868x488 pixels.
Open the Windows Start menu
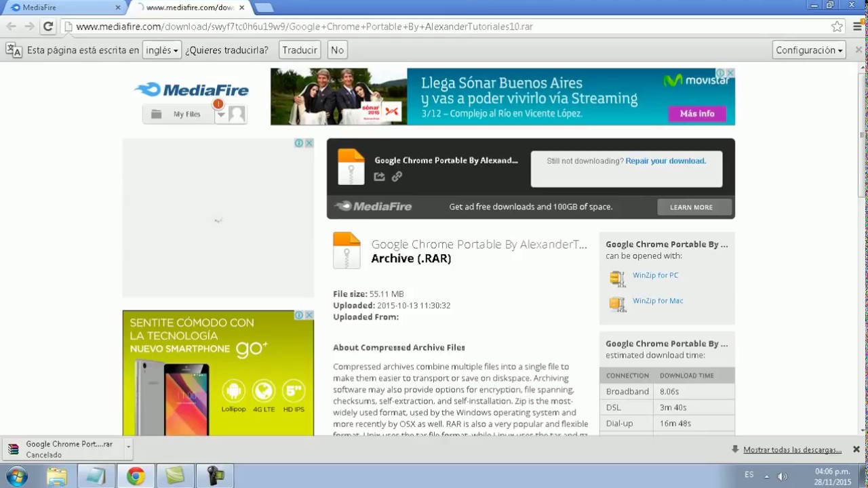click(16, 476)
